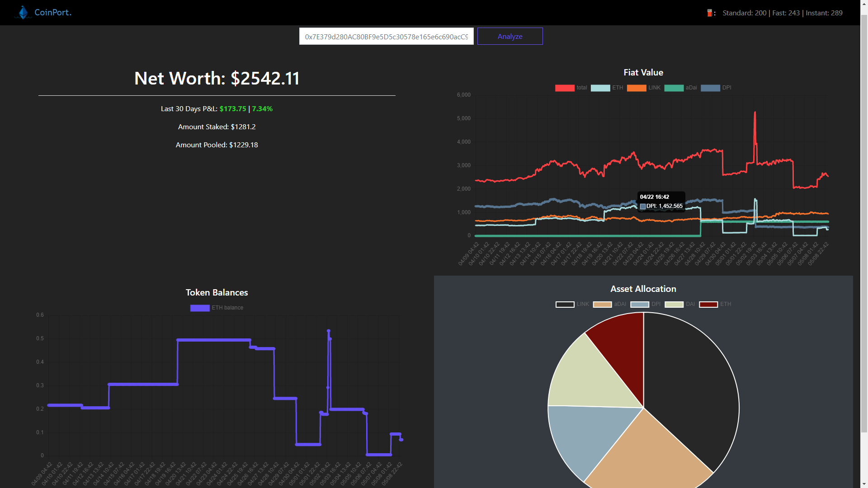Open the CoinPort home link
Screen dimensions: 868x488
[x=53, y=12]
